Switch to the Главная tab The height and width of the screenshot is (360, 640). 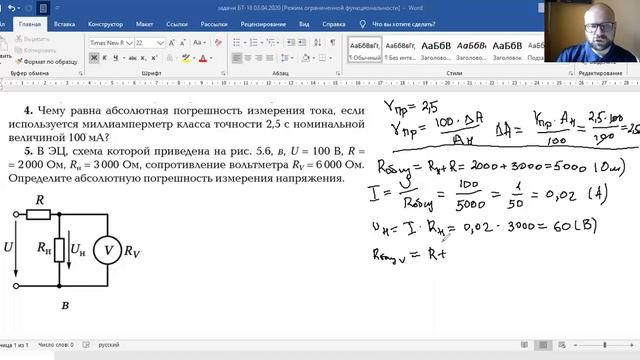pyautogui.click(x=30, y=24)
